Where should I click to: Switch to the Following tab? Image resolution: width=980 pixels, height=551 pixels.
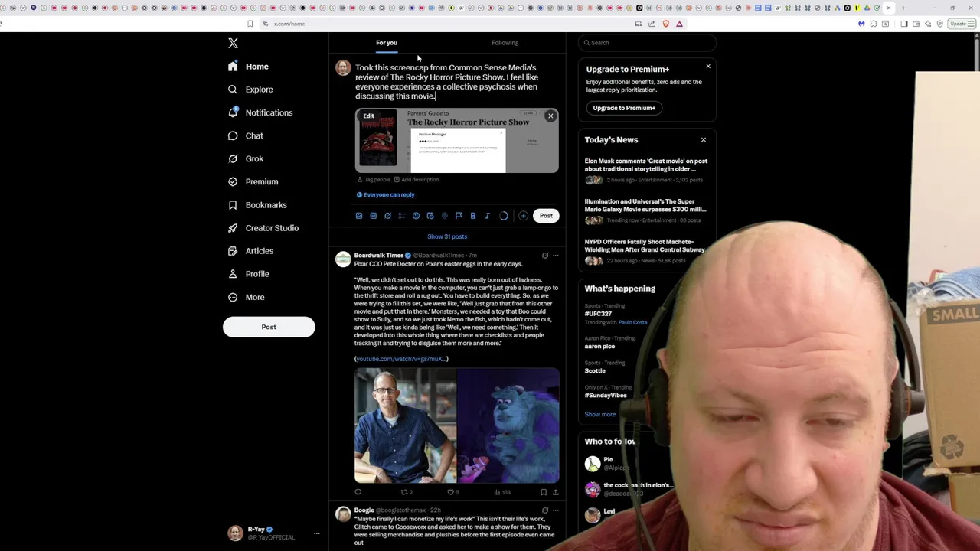click(505, 43)
